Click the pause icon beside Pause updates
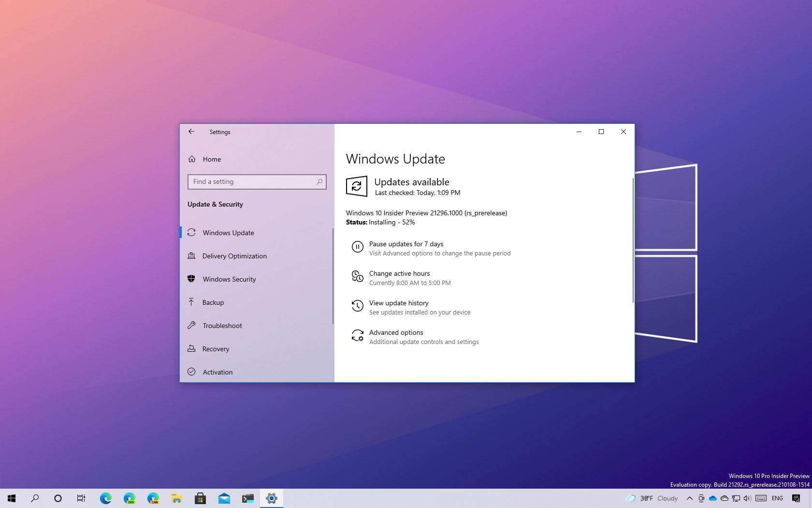812x508 pixels. click(358, 247)
